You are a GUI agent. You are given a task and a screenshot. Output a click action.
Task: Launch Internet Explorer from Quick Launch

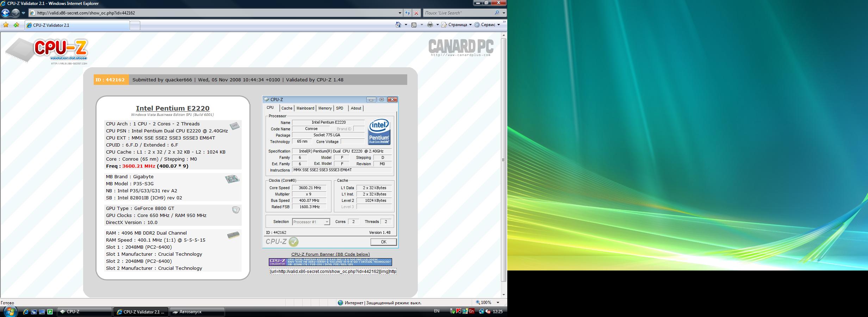26,312
